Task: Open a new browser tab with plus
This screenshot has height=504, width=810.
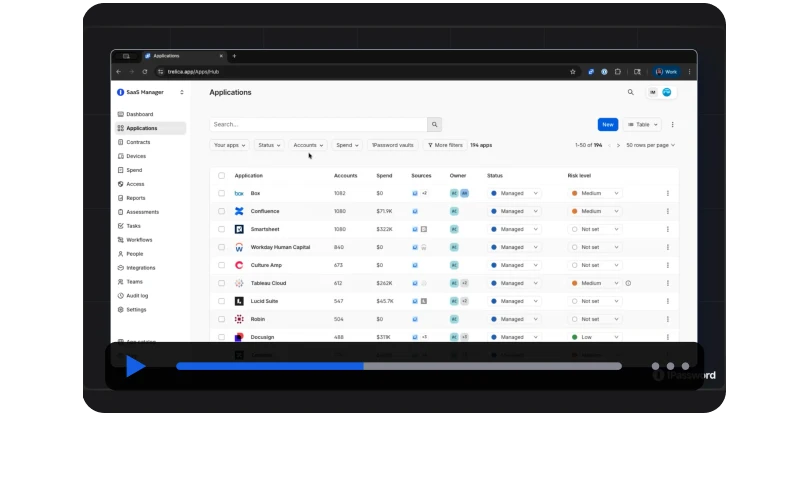Action: pyautogui.click(x=234, y=56)
